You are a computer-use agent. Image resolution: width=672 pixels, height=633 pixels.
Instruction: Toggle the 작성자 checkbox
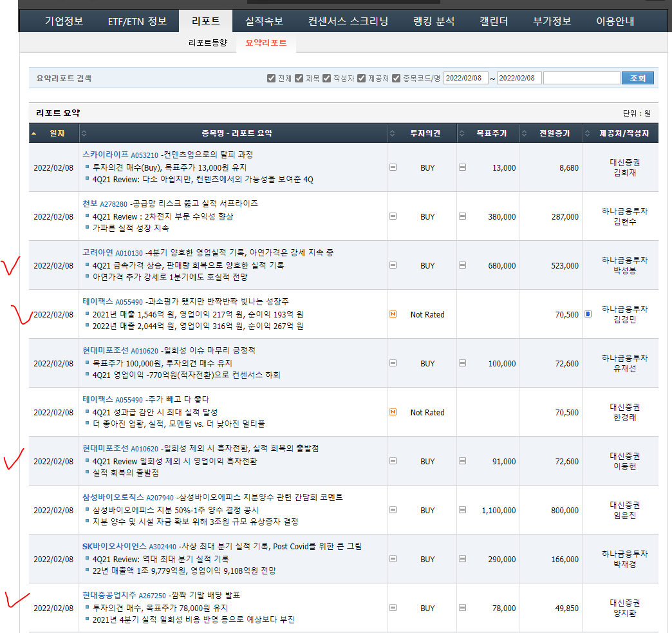[x=326, y=78]
